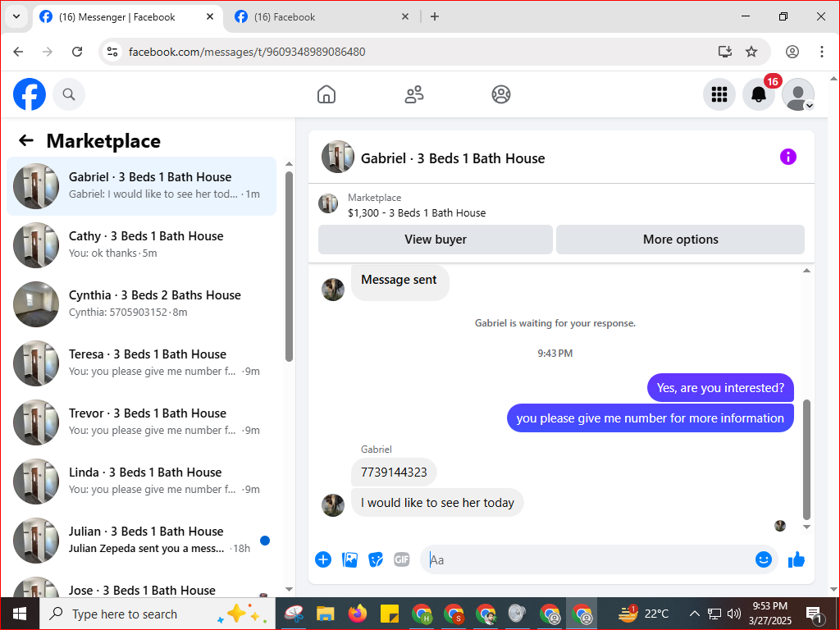This screenshot has width=840, height=630.
Task: Click the site information icon in address bar
Action: click(112, 52)
